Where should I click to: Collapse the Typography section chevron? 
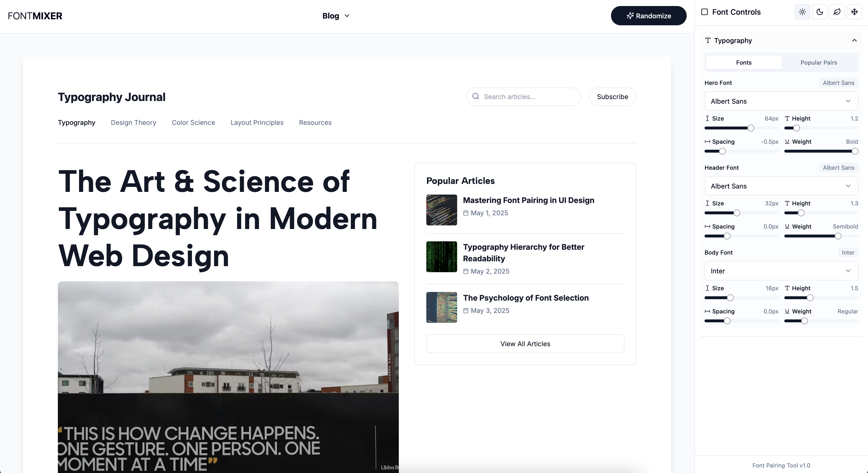(x=854, y=41)
